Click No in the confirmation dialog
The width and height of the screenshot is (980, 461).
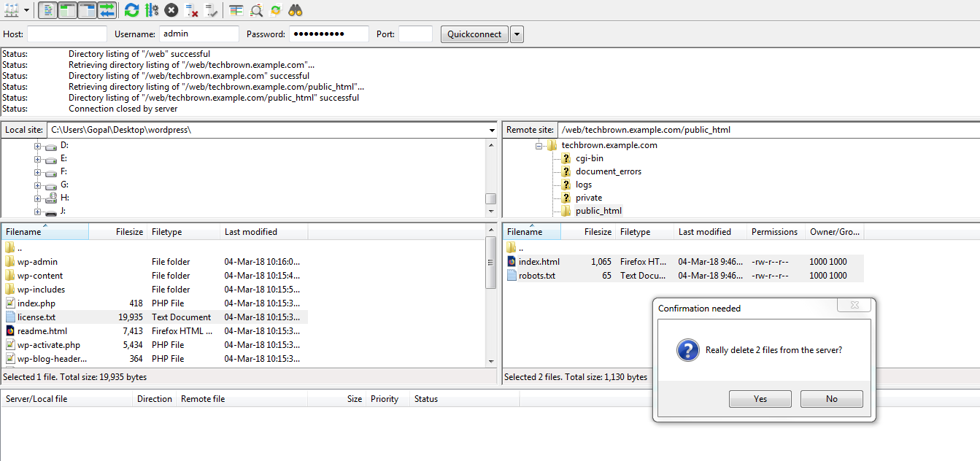[x=831, y=399]
